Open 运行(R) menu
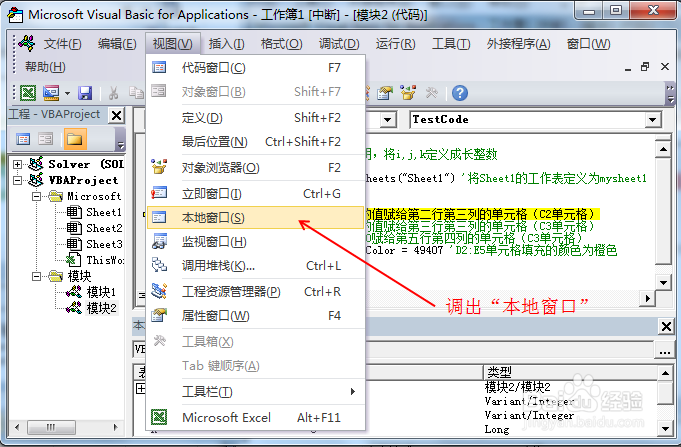The width and height of the screenshot is (681, 447). pyautogui.click(x=395, y=44)
